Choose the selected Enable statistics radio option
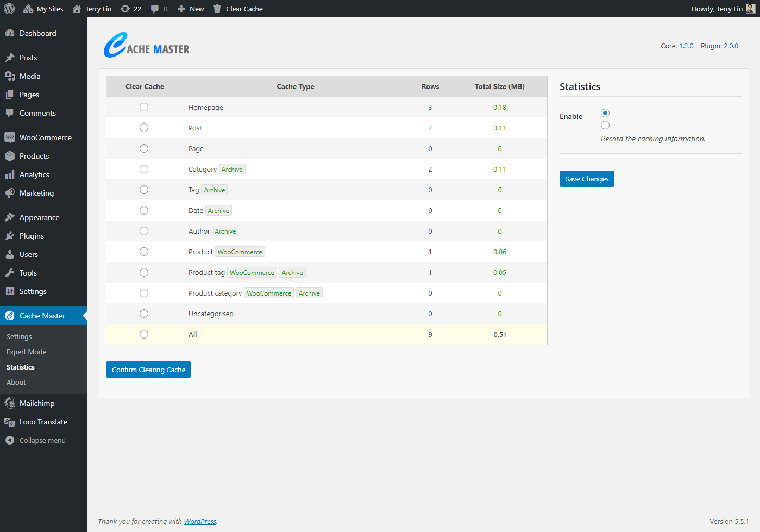This screenshot has width=760, height=532. [x=605, y=113]
